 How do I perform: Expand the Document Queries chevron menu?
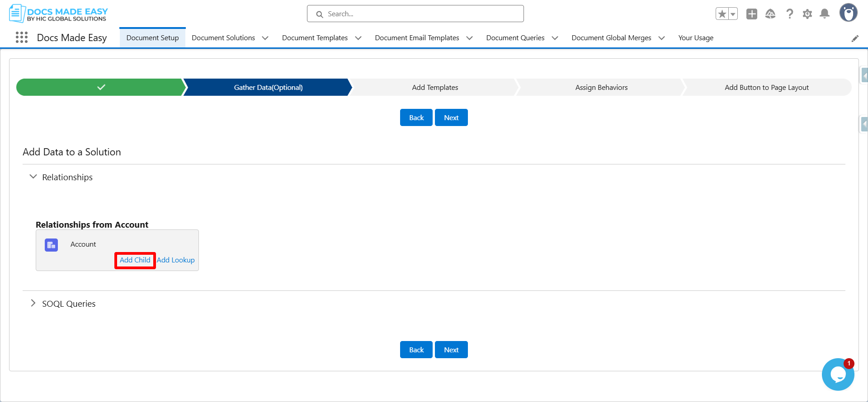(555, 38)
